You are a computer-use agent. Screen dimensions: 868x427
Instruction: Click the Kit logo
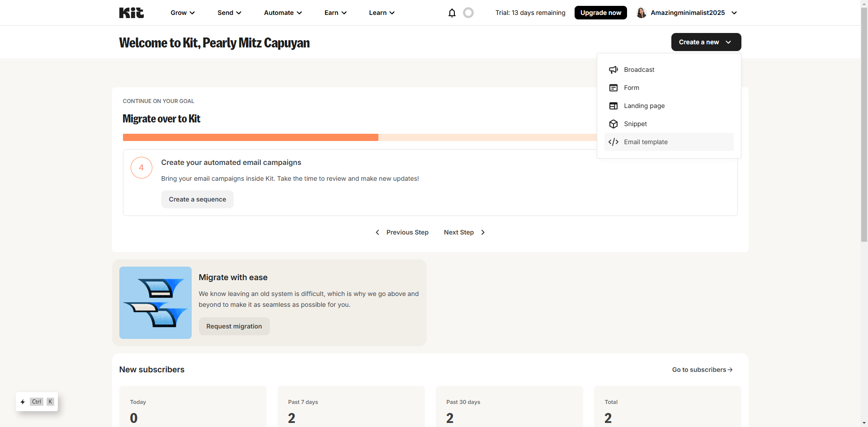132,13
